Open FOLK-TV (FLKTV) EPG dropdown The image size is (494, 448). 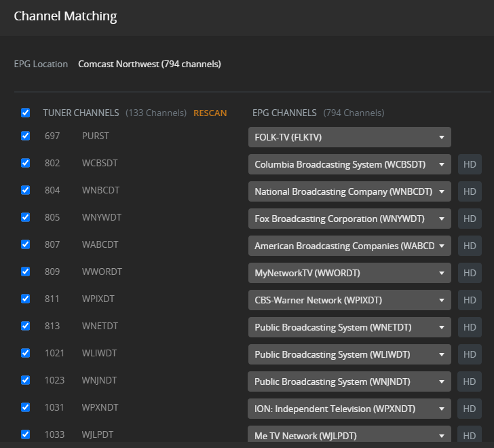tap(349, 136)
